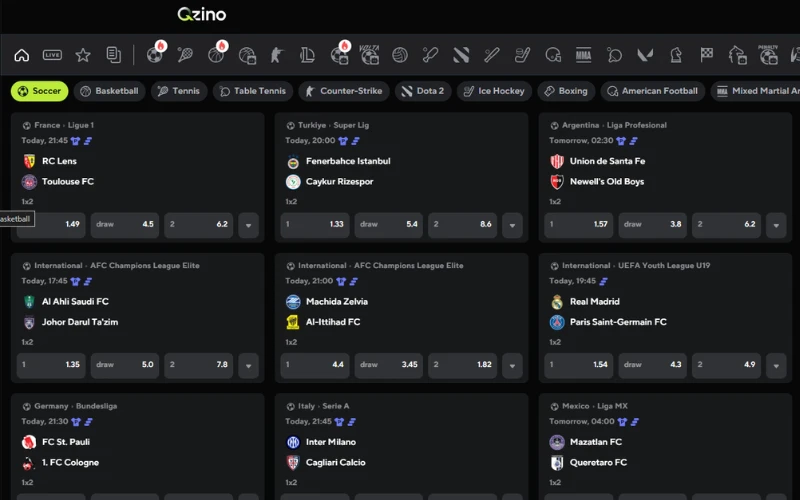This screenshot has width=800, height=500.
Task: Select the American football helmet icon in top bar
Action: tap(553, 55)
